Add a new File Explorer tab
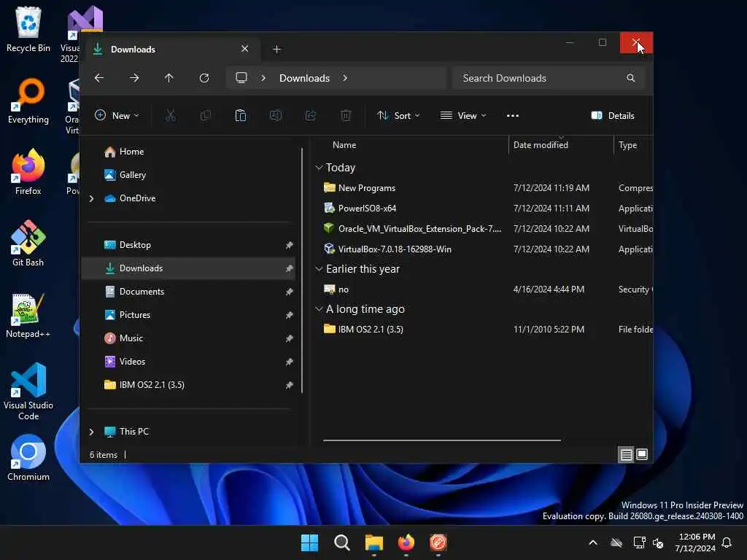Image resolution: width=747 pixels, height=560 pixels. [276, 49]
